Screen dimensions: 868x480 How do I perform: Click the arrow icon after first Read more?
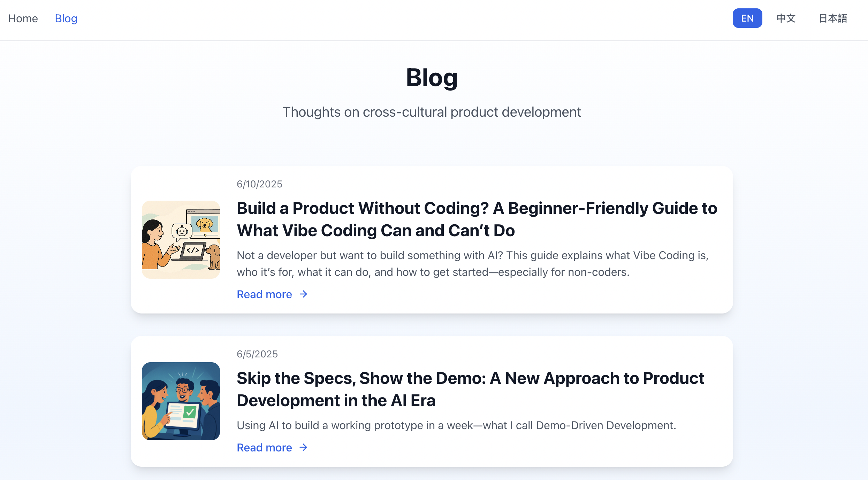[303, 294]
